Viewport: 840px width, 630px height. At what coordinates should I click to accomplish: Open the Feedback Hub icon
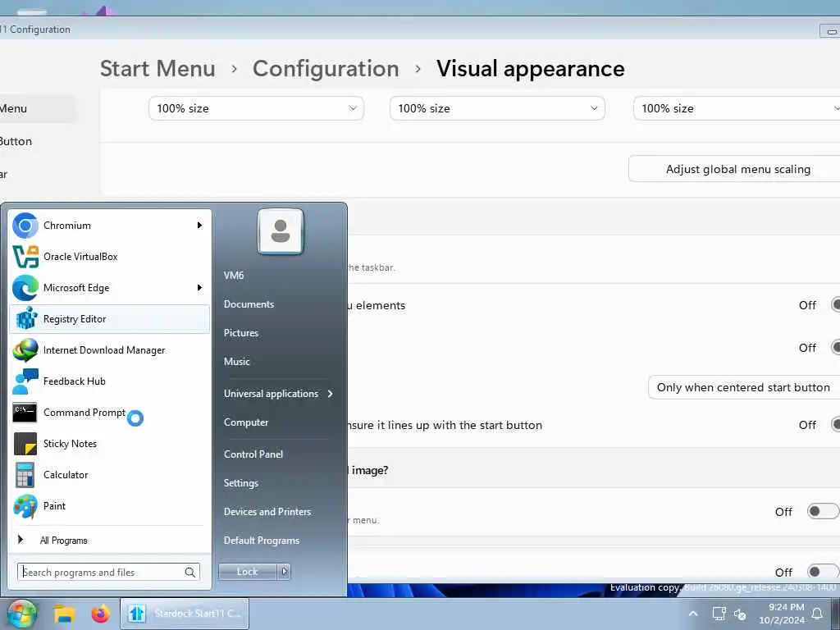click(25, 381)
